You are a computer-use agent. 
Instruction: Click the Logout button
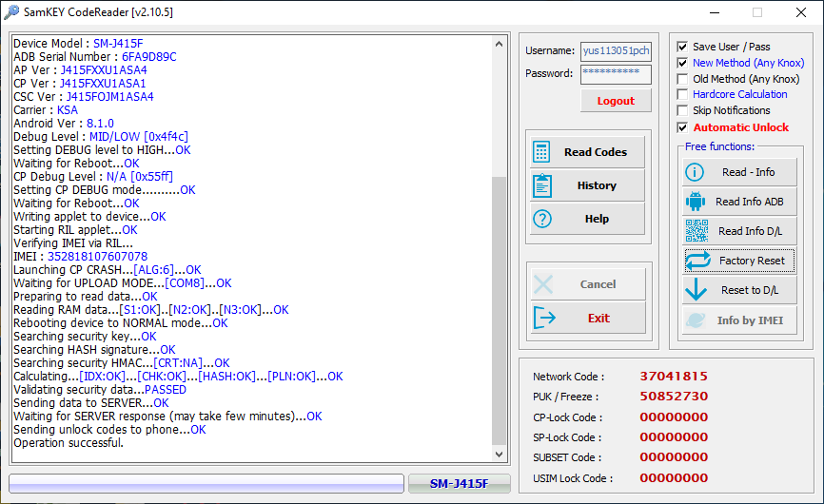click(616, 101)
